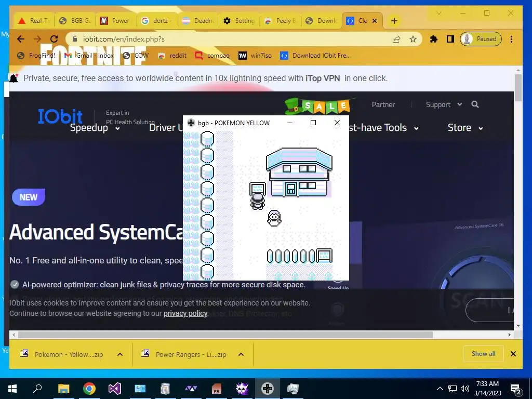This screenshot has width=532, height=399.
Task: Expand the Speedup menu
Action: 95,128
